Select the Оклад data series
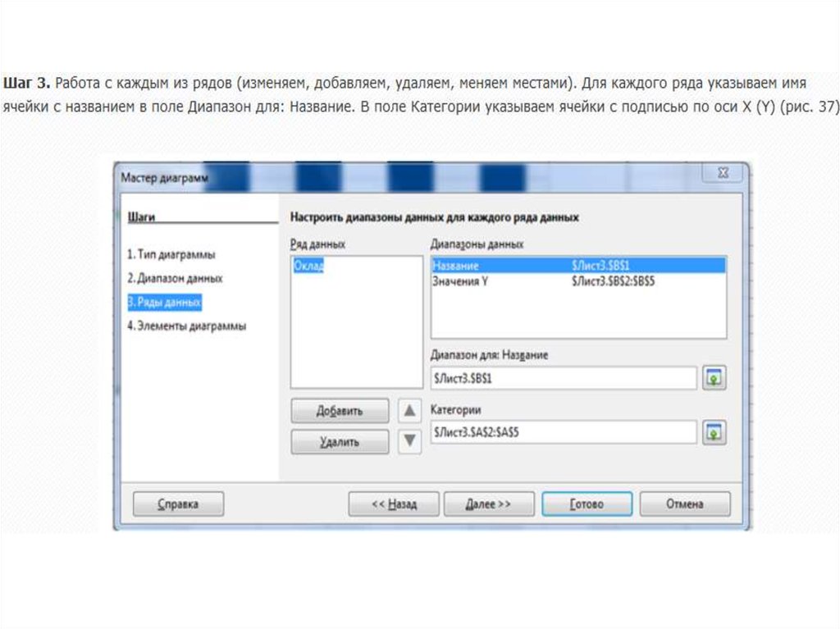 [x=309, y=267]
